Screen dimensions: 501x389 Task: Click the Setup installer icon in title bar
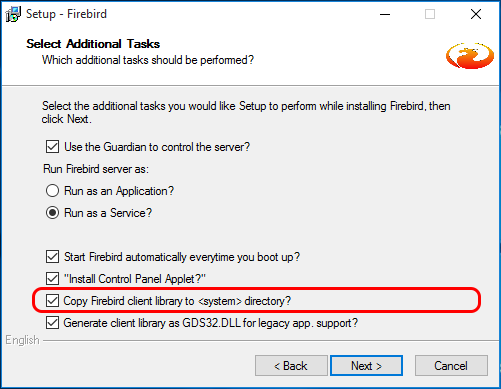tap(13, 14)
